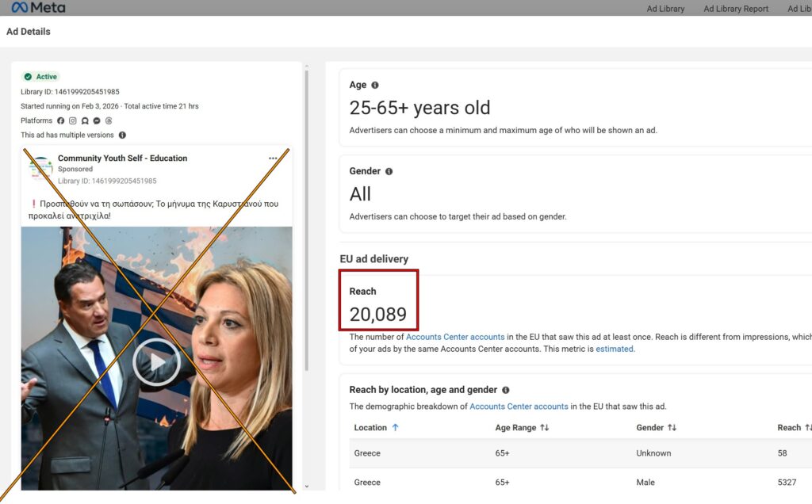The height and width of the screenshot is (504, 812).
Task: Click the Messenger platform icon
Action: coord(97,121)
